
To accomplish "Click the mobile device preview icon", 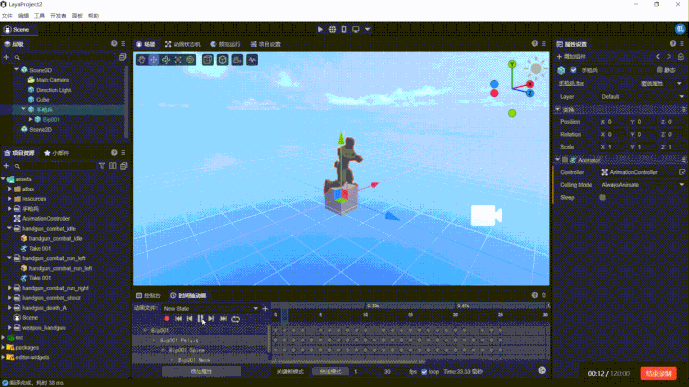I will click(x=344, y=29).
